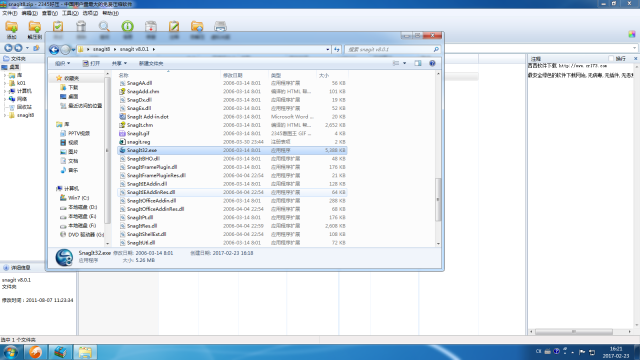Click the Explorer help question mark icon
This screenshot has width=640, height=360.
(x=432, y=63)
